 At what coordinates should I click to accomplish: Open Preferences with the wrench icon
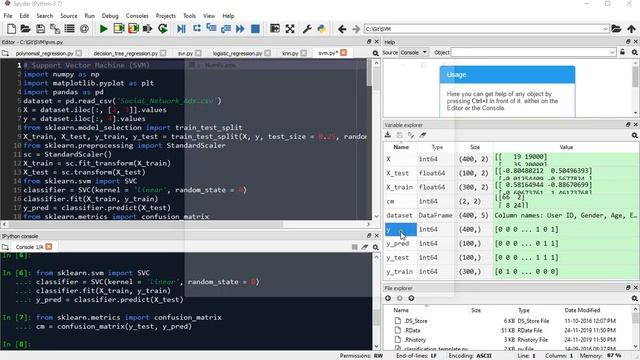307,29
